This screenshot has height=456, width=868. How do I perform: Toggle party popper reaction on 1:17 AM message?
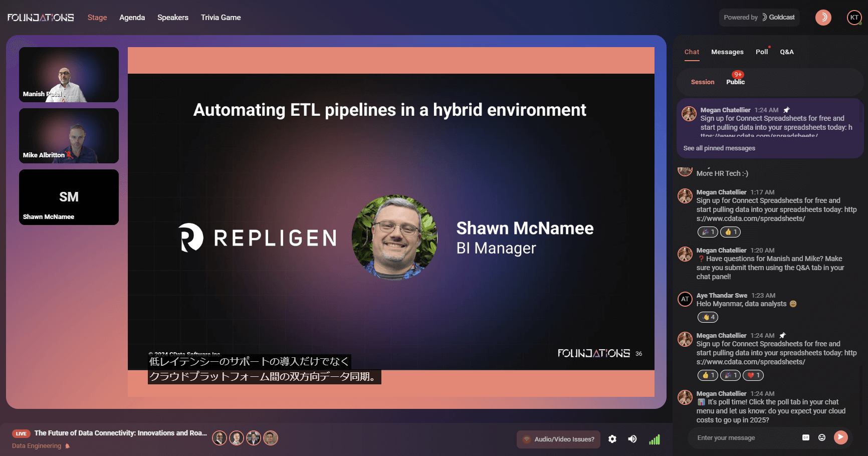click(708, 232)
